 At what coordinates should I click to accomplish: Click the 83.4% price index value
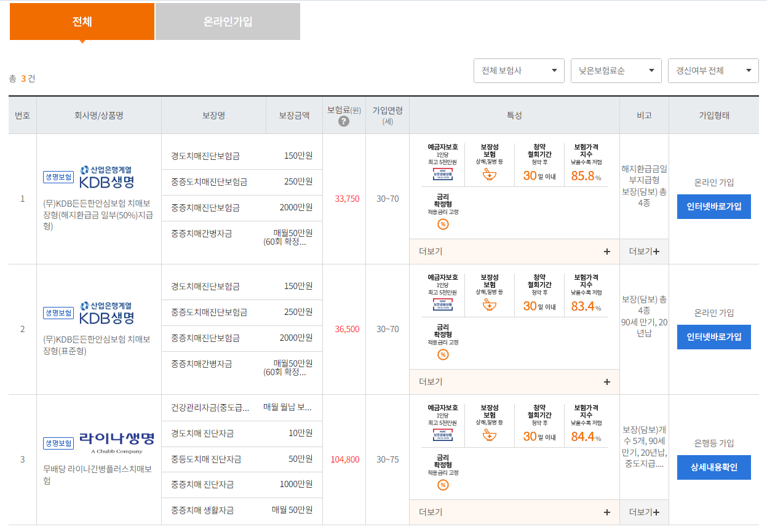[x=586, y=306]
